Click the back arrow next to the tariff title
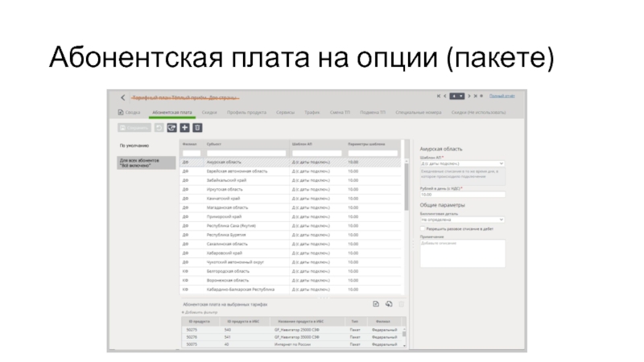644x362 pixels. [x=123, y=97]
